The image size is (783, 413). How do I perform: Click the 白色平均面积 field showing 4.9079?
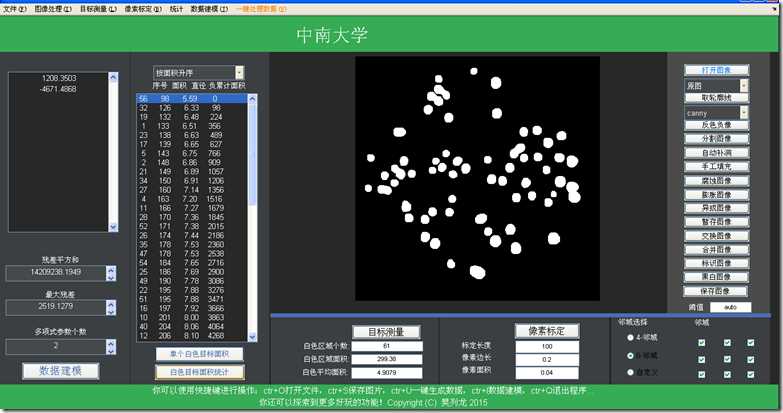[x=386, y=373]
